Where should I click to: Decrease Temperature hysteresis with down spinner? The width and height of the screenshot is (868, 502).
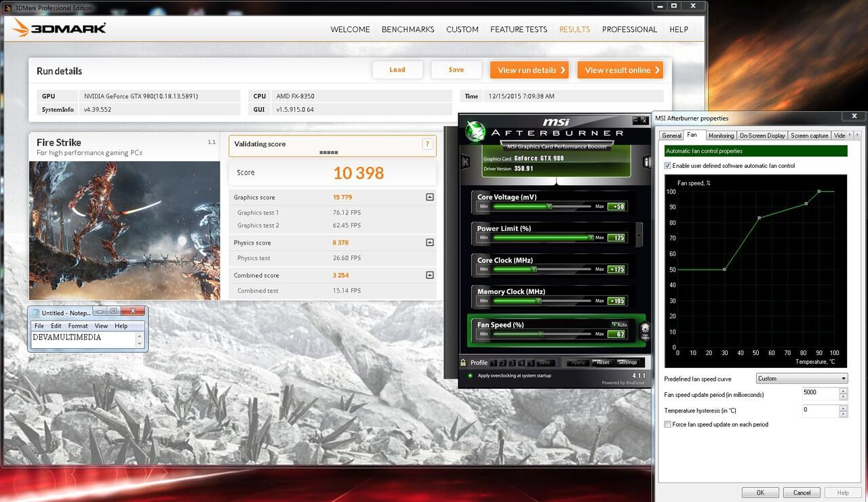click(x=843, y=413)
